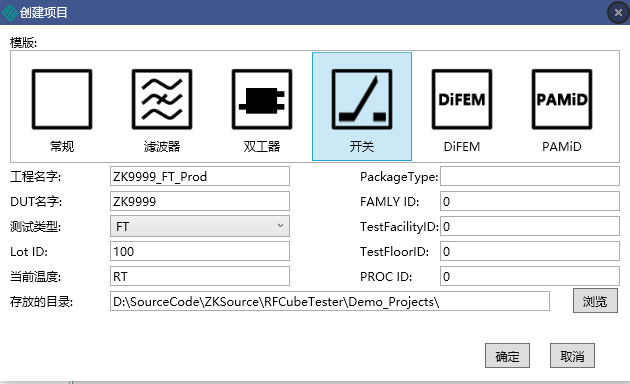The height and width of the screenshot is (384, 630).
Task: Click the 当前温度 RT field
Action: pyautogui.click(x=200, y=276)
